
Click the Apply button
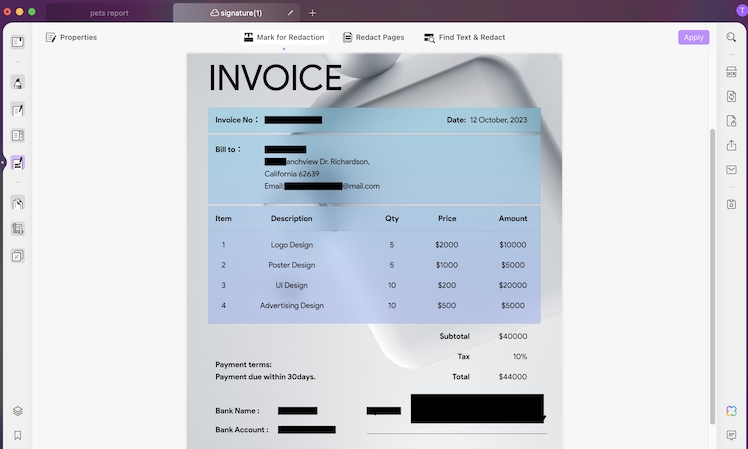tap(693, 37)
